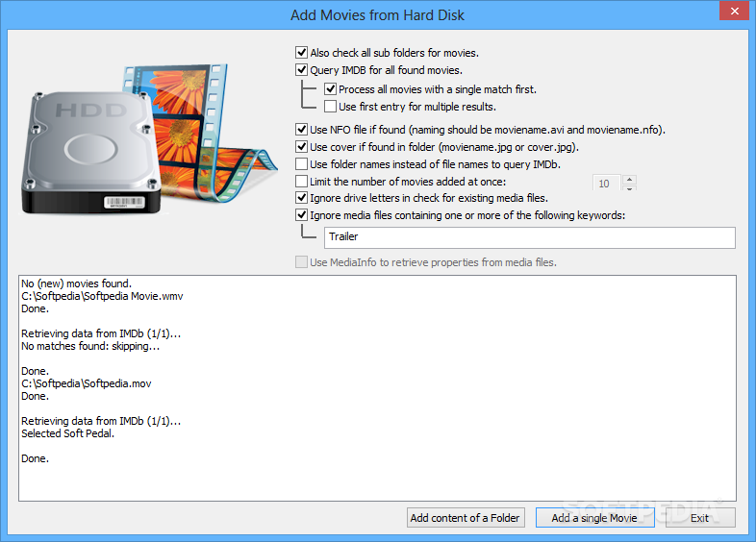
Task: Click Add content of a Folder button
Action: [x=466, y=518]
